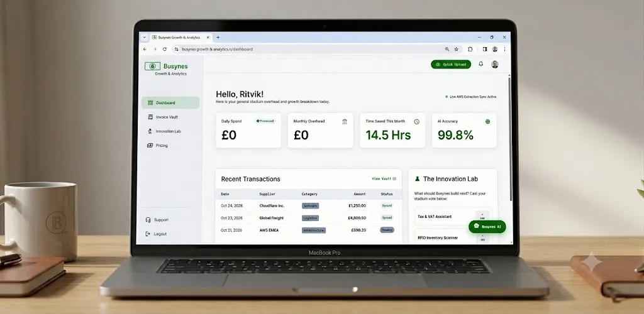The height and width of the screenshot is (314, 644).
Task: Upvote the RFID Inventory Scanner idea
Action: click(x=482, y=237)
